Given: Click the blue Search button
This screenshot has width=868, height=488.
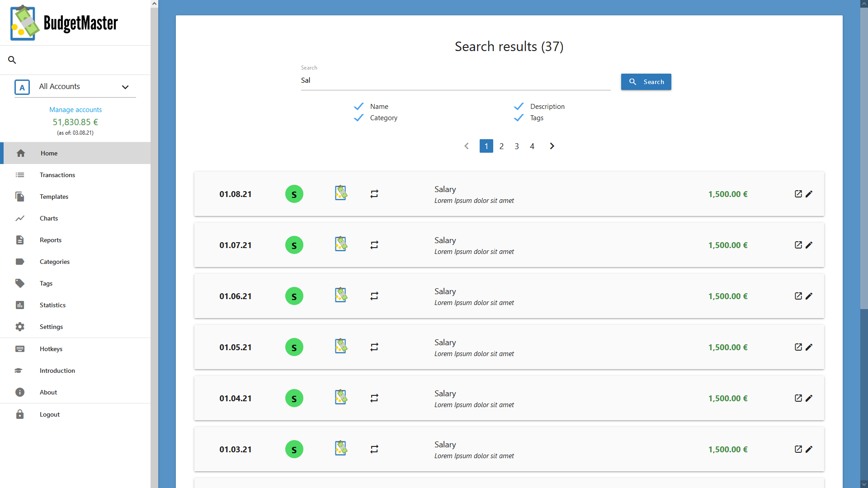Looking at the screenshot, I should (x=646, y=82).
